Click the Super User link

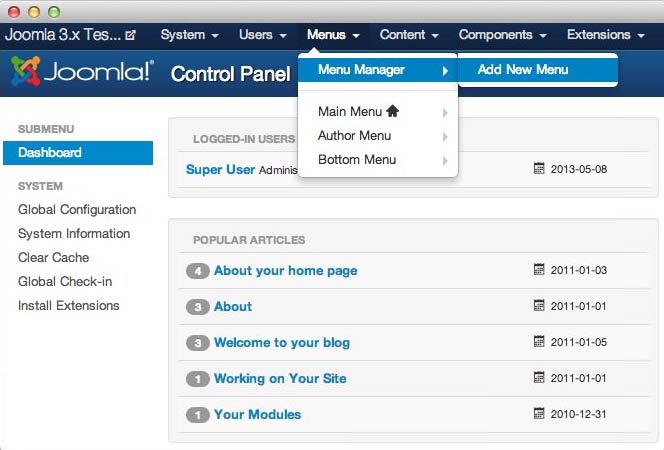(220, 169)
